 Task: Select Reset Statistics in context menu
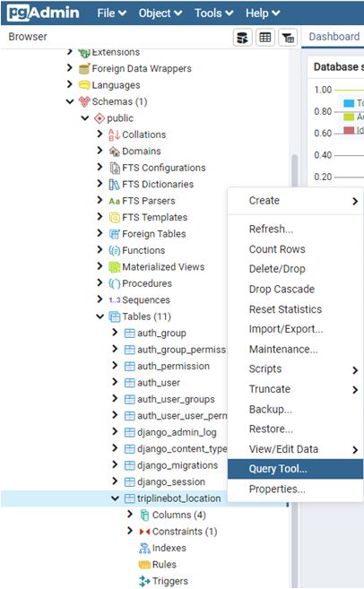click(295, 309)
